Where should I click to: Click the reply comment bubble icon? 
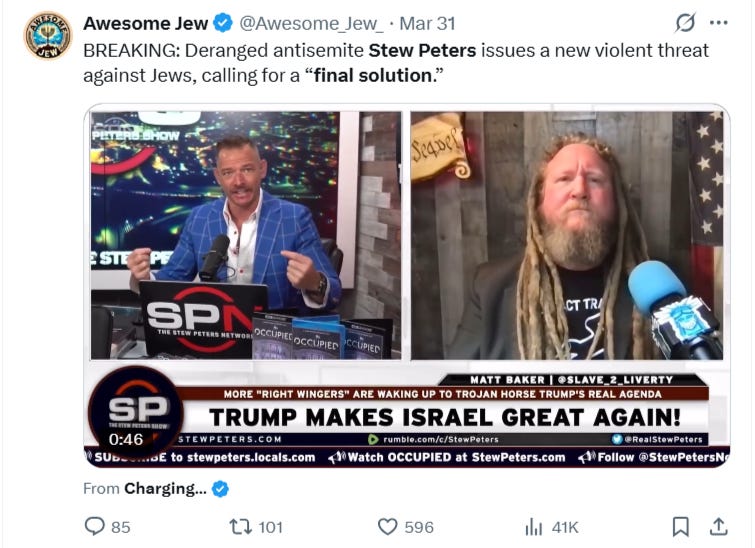pos(94,526)
